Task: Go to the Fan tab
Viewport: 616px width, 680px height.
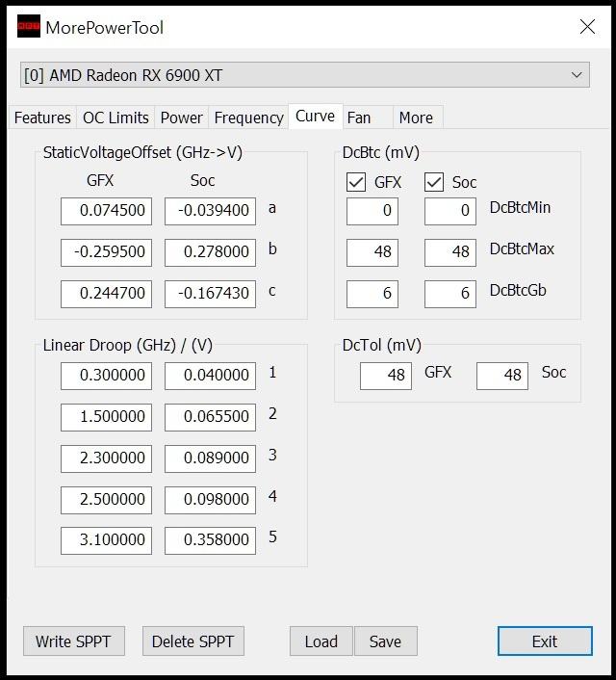Action: [x=368, y=118]
